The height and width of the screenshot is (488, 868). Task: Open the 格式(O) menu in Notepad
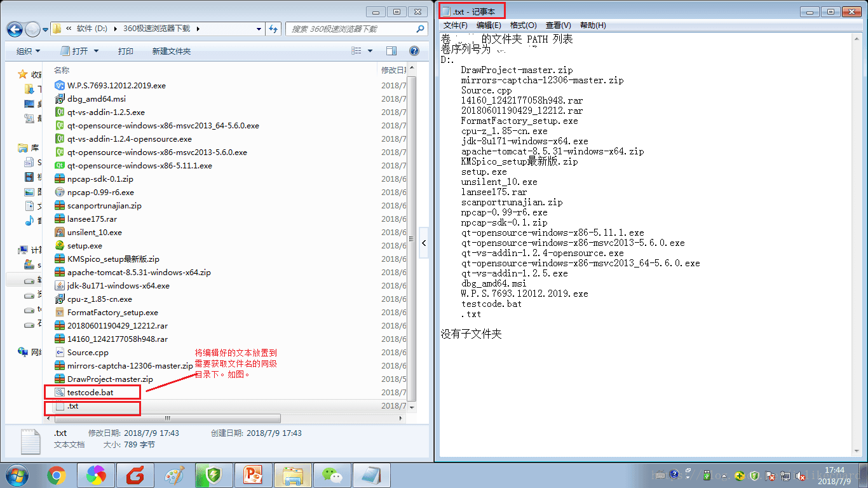[523, 25]
